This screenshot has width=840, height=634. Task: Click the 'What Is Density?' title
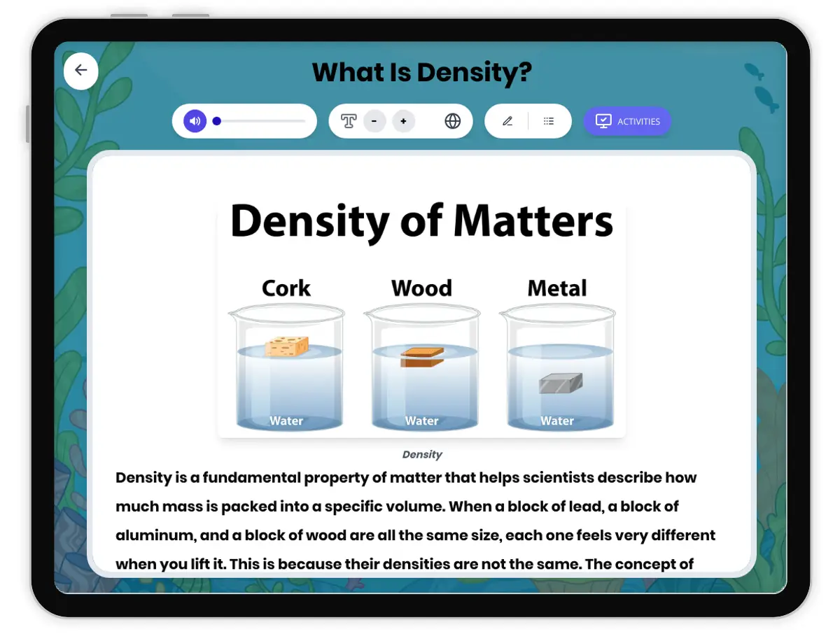point(421,72)
